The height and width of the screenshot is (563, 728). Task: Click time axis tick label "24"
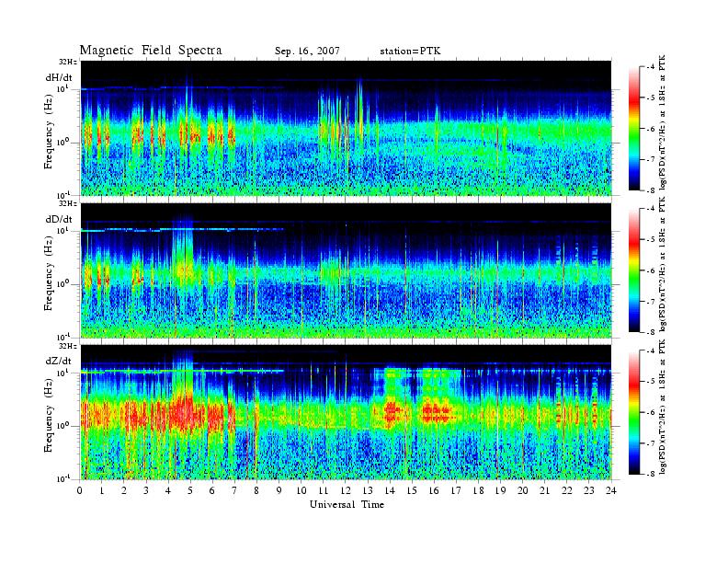point(611,490)
